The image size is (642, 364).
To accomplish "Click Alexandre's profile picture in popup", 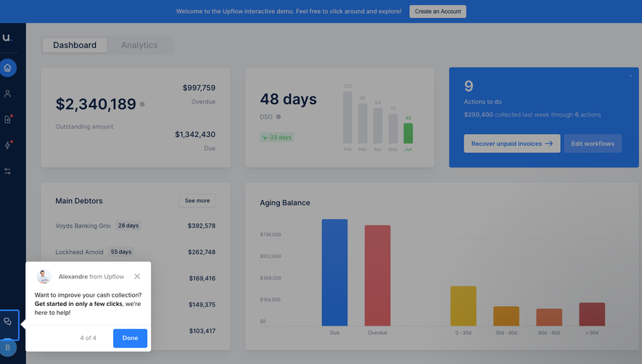I will click(x=44, y=276).
